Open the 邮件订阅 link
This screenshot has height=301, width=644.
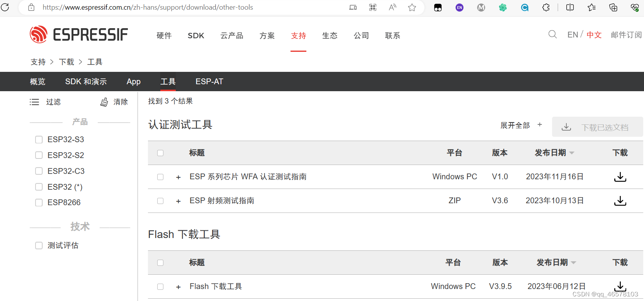(626, 35)
